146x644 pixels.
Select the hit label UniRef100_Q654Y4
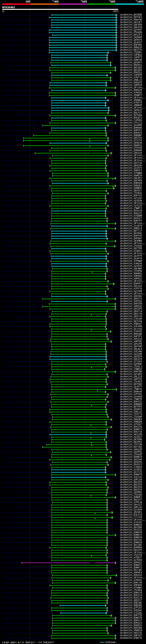coord(131,40)
